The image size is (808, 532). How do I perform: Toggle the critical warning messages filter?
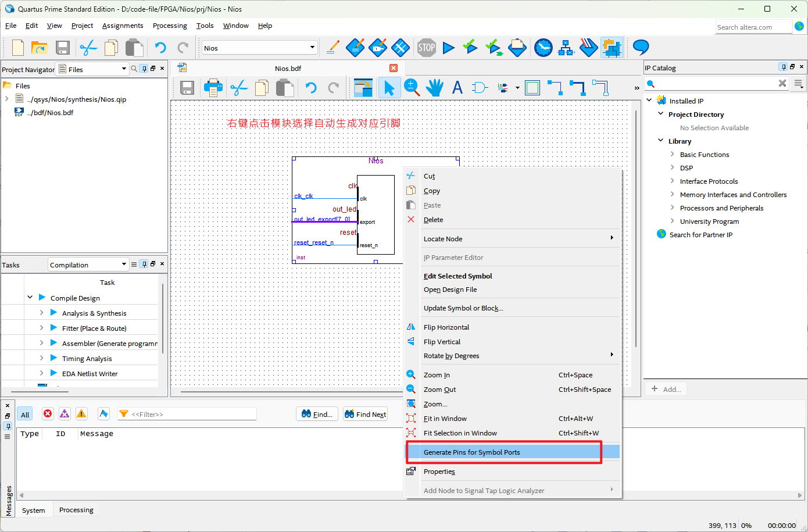click(x=65, y=414)
